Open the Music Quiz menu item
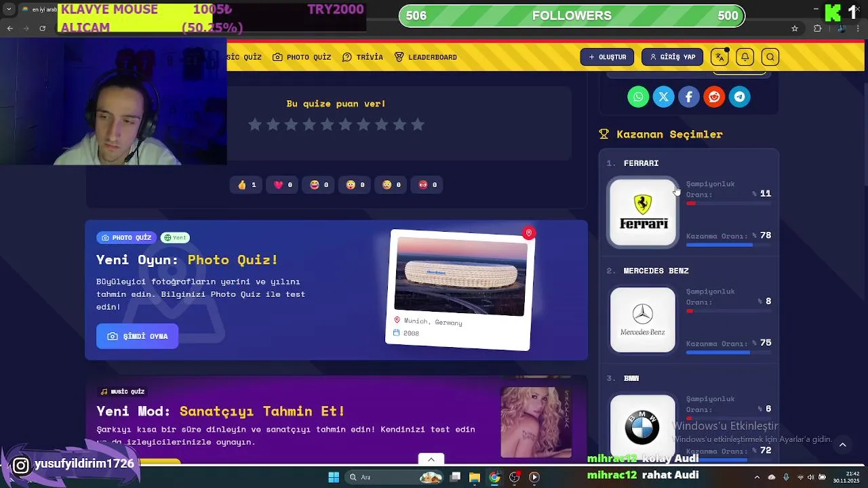This screenshot has height=488, width=868. click(x=244, y=57)
